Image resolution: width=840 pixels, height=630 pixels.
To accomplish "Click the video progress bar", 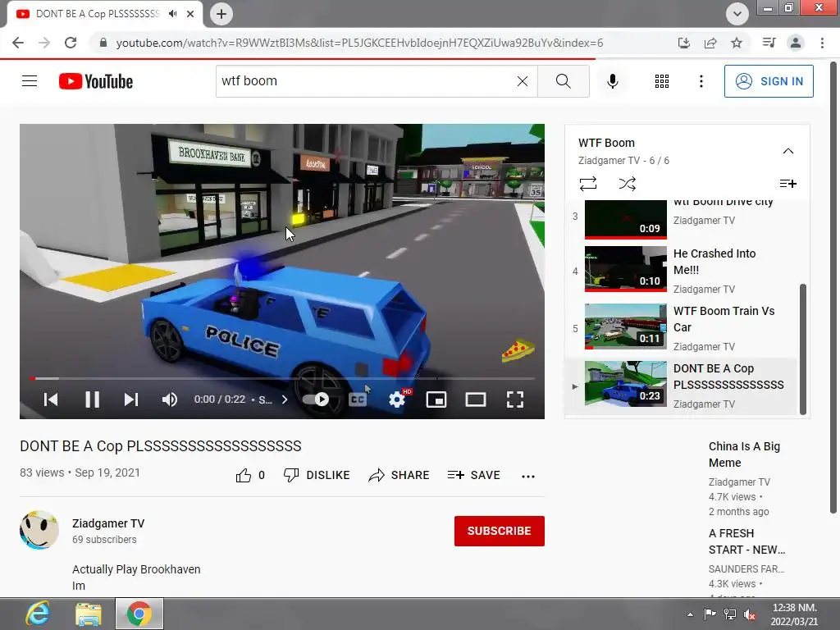I will tap(282, 378).
